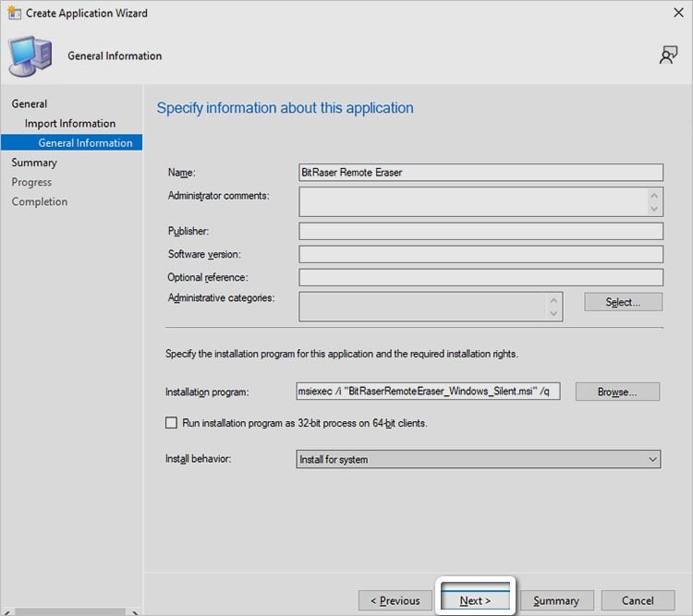The image size is (693, 616).
Task: Click the Optional reference field
Action: click(480, 277)
